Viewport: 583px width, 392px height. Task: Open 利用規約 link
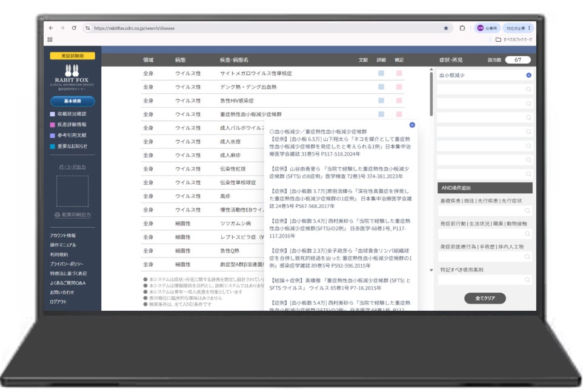(x=59, y=254)
